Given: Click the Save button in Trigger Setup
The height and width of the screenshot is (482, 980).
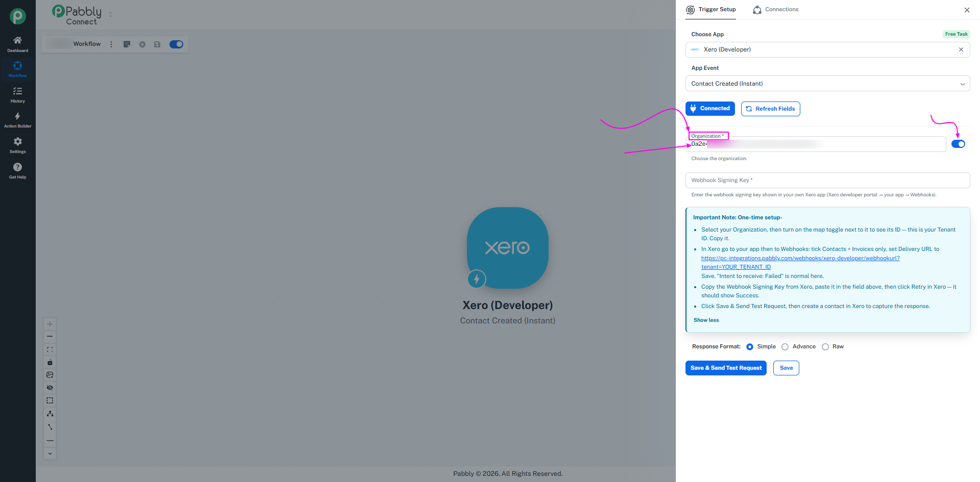Looking at the screenshot, I should 786,368.
